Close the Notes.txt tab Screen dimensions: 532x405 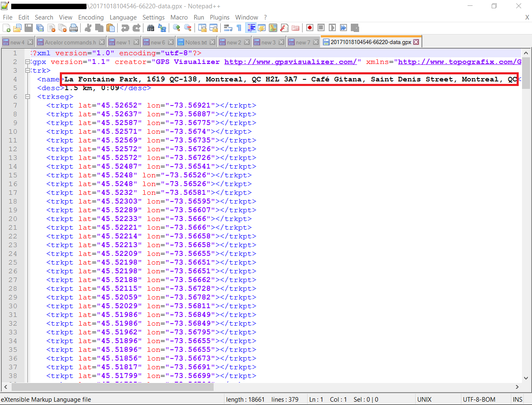pyautogui.click(x=212, y=42)
